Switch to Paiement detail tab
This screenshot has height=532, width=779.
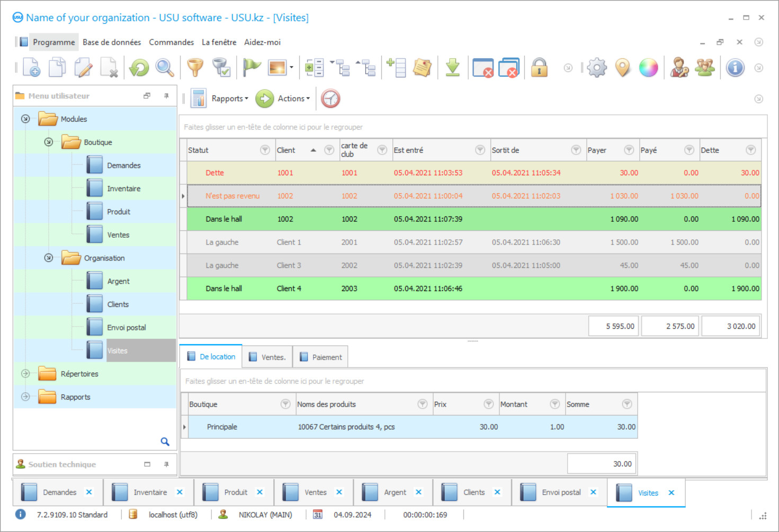[321, 357]
